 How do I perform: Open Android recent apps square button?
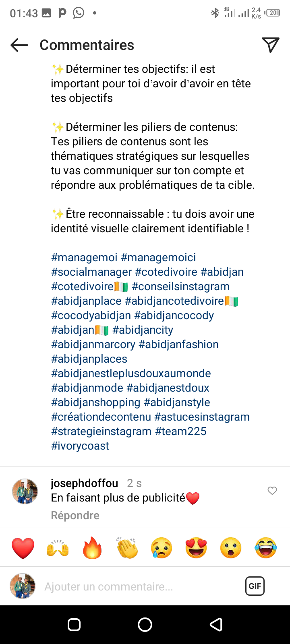[x=74, y=625]
